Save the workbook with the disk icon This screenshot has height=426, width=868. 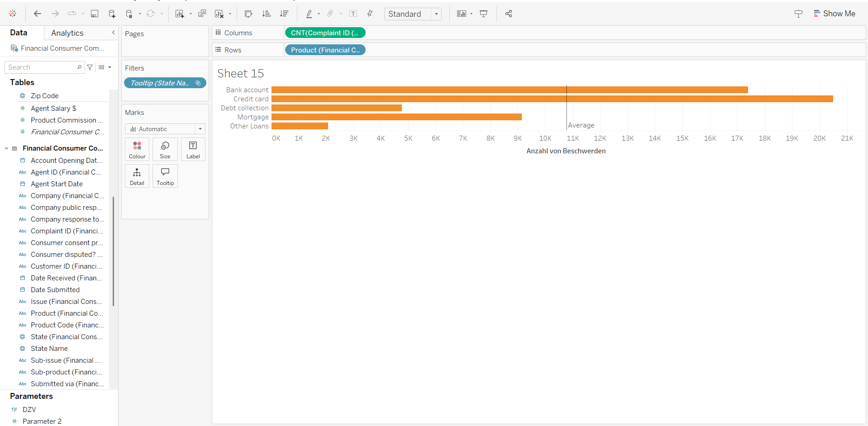point(95,14)
